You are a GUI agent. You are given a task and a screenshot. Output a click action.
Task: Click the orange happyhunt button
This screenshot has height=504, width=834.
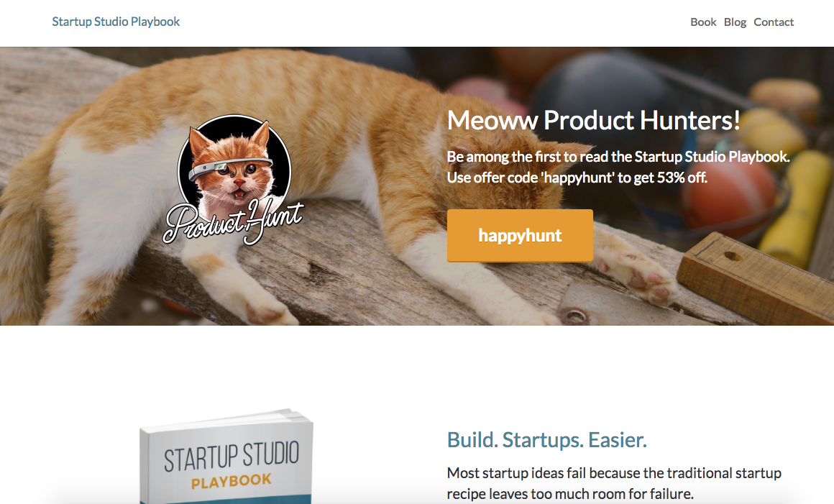tap(520, 236)
